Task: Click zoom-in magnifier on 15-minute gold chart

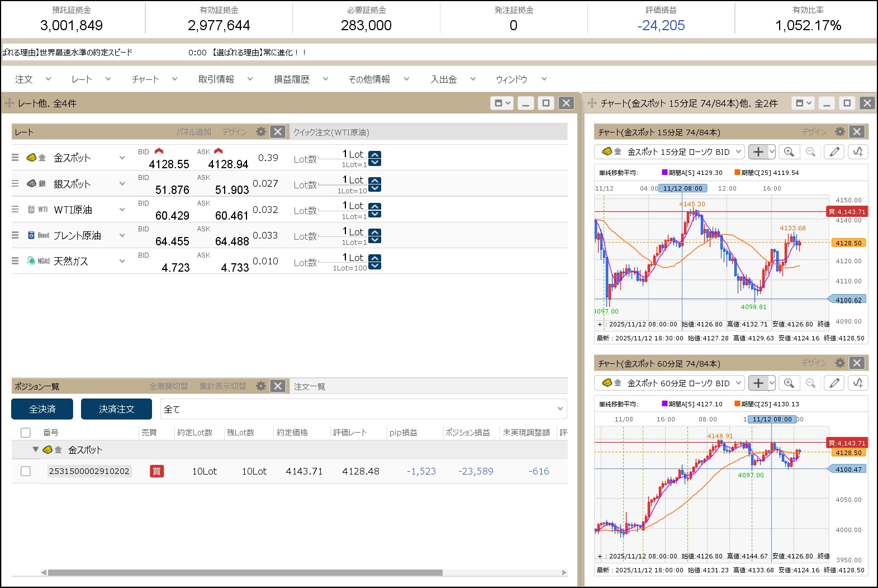Action: click(x=789, y=151)
